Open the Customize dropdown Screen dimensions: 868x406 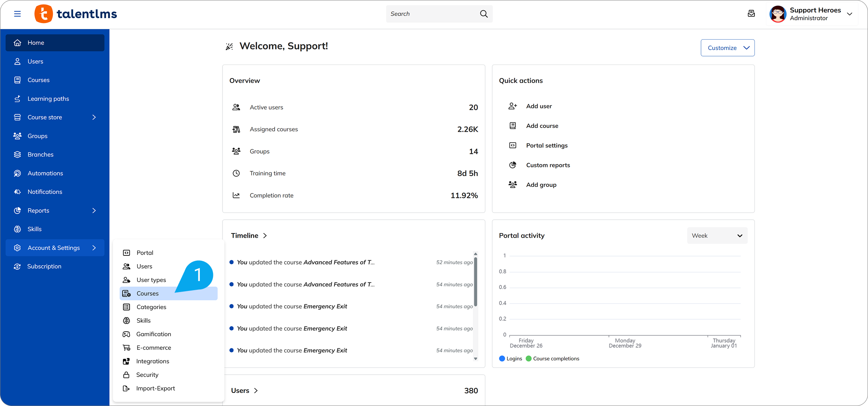727,48
